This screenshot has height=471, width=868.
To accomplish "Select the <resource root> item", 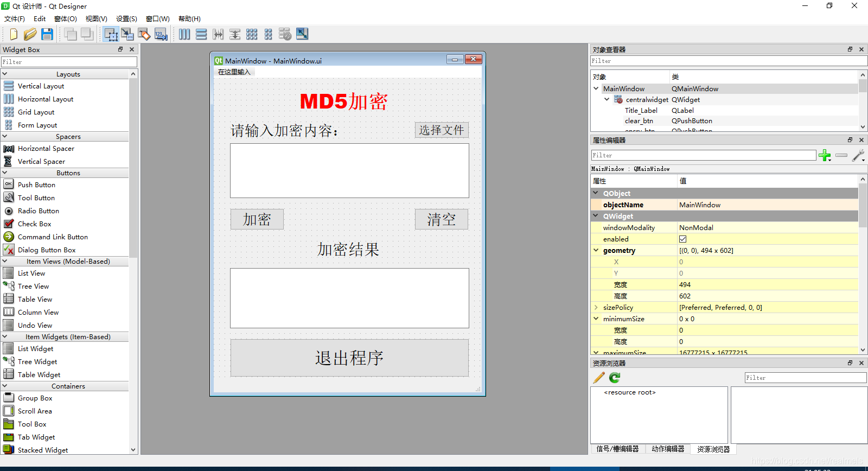I will pyautogui.click(x=630, y=392).
